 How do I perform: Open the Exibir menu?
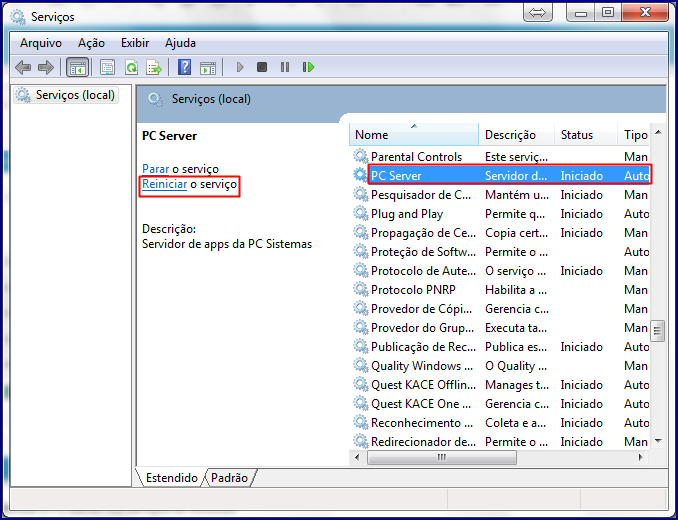click(x=135, y=43)
